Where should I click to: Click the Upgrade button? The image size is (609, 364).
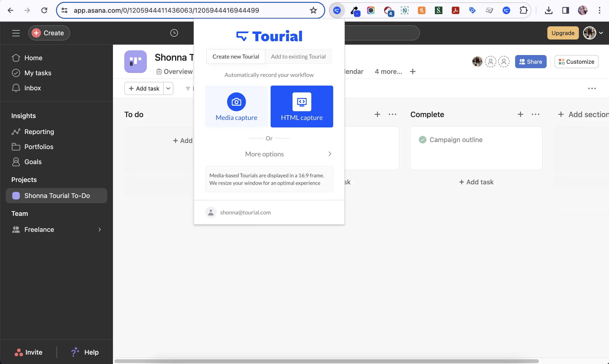coord(563,33)
